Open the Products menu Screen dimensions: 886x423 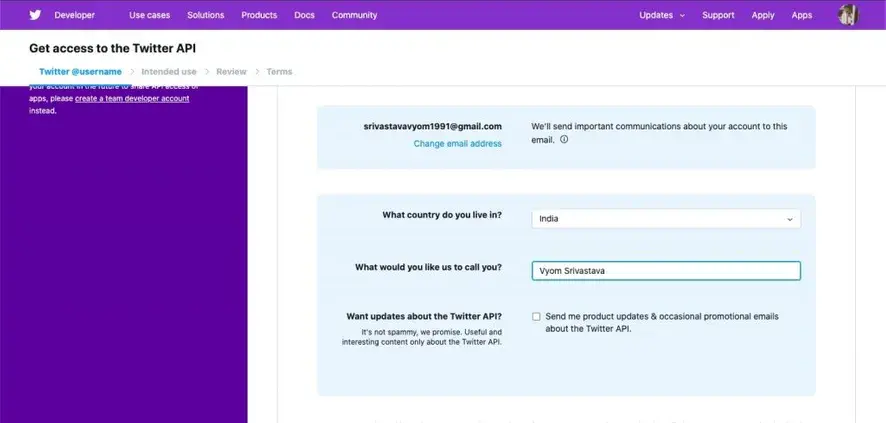point(259,15)
